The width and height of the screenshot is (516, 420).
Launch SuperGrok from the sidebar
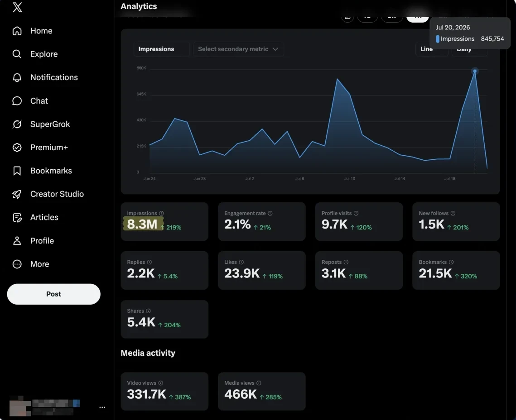coord(41,124)
